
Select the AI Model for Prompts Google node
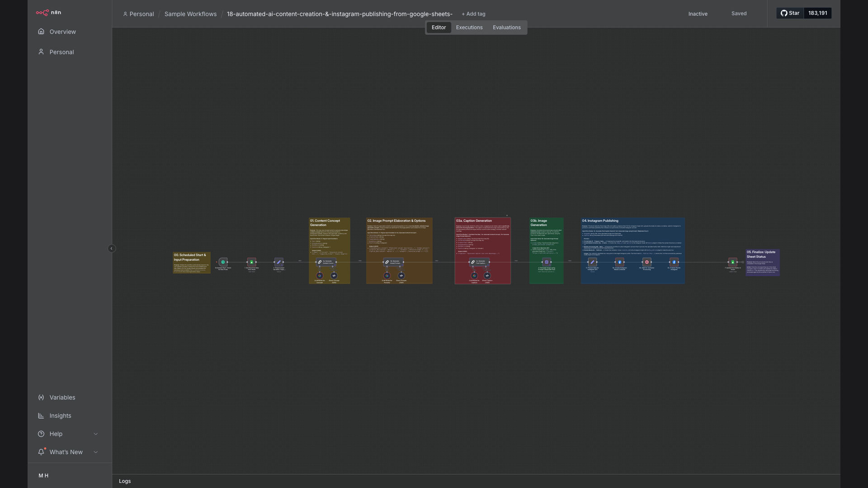[x=387, y=276]
